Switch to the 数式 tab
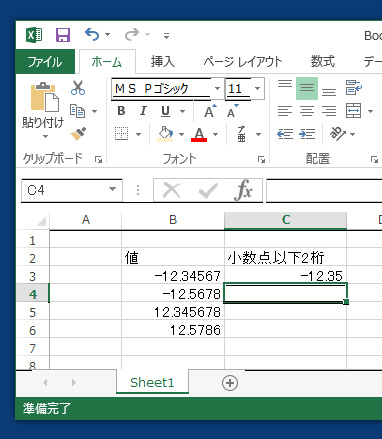 coord(322,62)
